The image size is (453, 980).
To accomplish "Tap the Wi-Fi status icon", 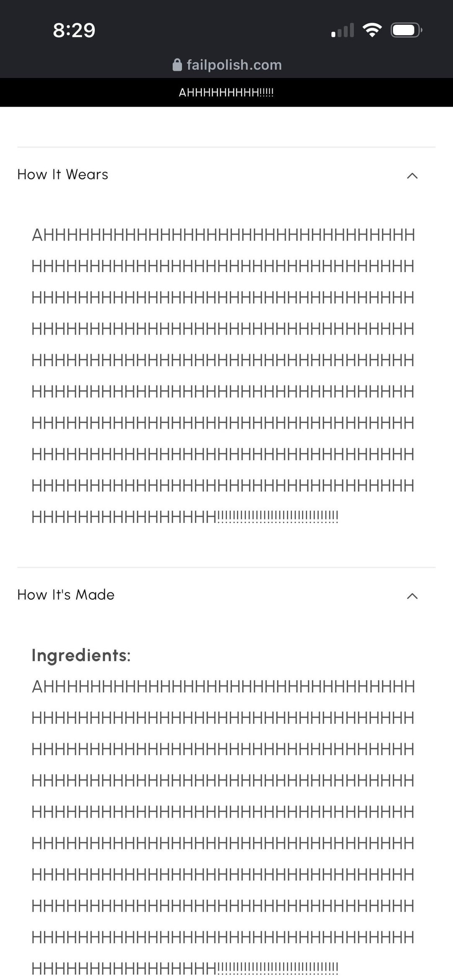I will coord(372,30).
